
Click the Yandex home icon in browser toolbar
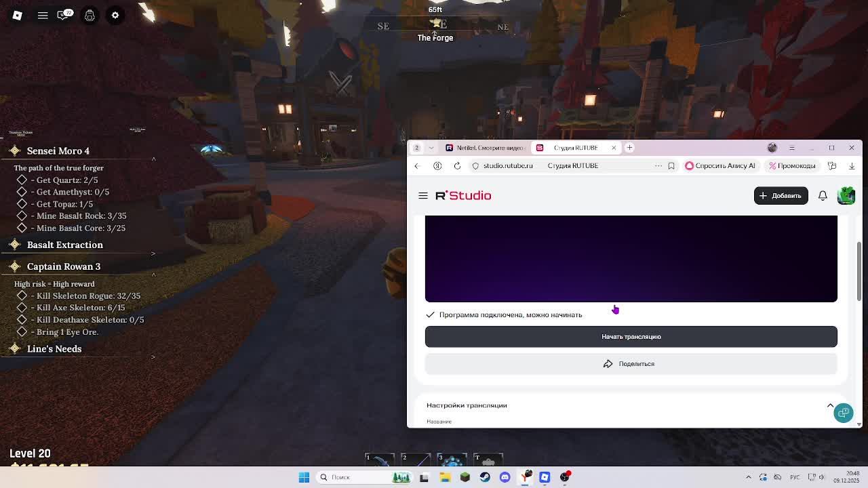[437, 166]
